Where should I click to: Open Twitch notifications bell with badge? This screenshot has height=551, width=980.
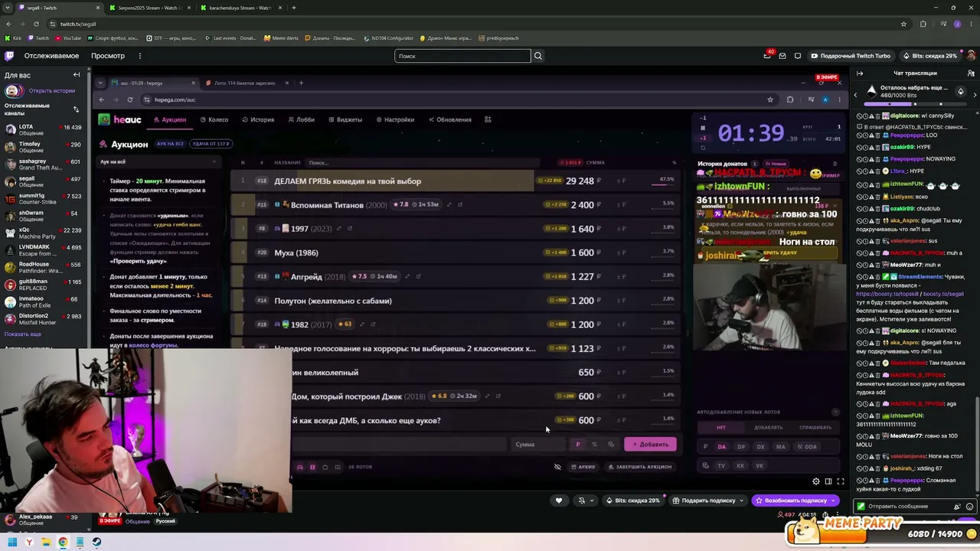point(767,55)
